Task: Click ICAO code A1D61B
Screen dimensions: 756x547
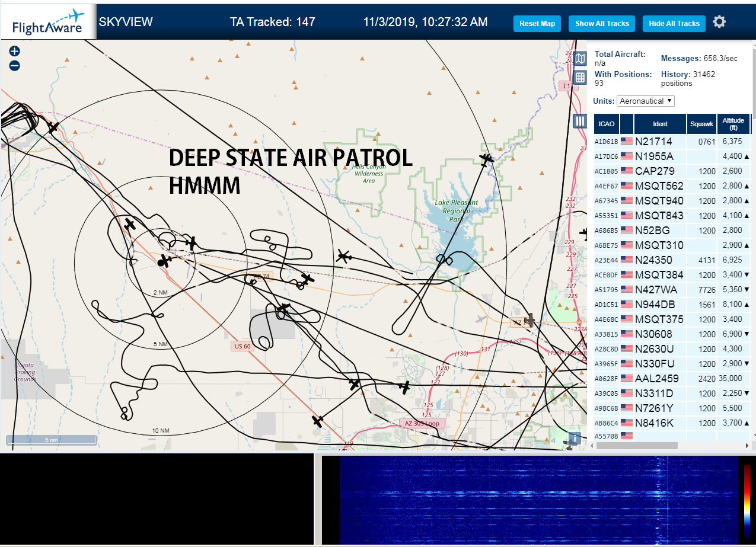Action: 607,142
